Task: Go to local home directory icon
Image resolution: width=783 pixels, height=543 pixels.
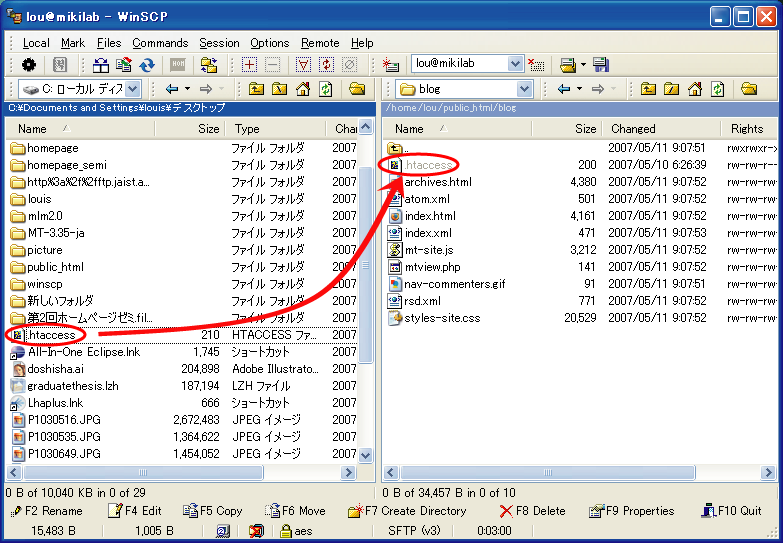Action: [x=303, y=89]
